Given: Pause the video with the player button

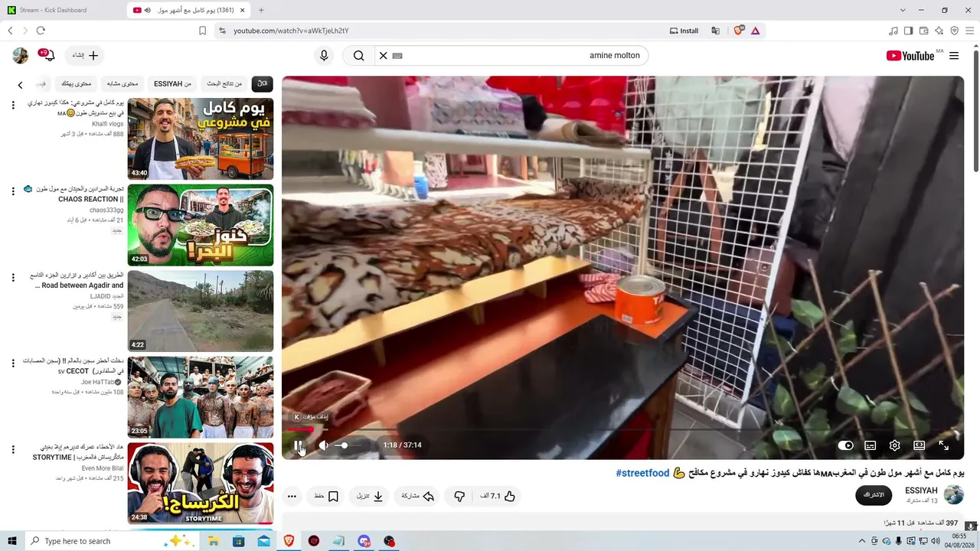Looking at the screenshot, I should coord(299,445).
